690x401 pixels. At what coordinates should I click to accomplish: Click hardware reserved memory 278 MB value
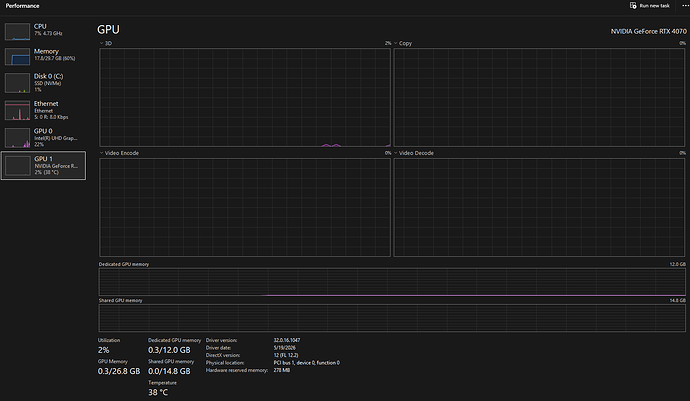point(282,370)
